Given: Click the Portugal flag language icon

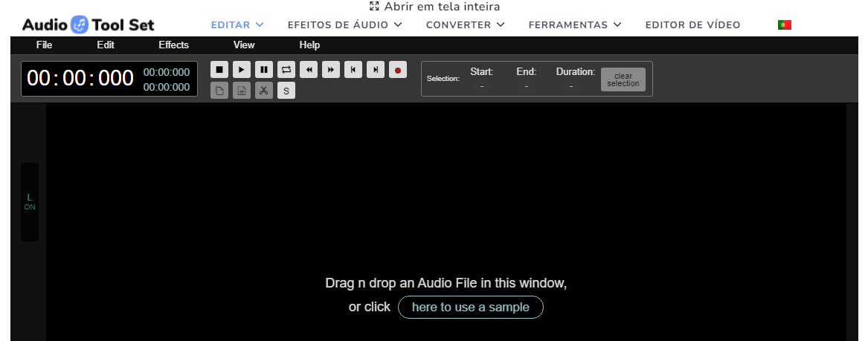Looking at the screenshot, I should tap(785, 25).
